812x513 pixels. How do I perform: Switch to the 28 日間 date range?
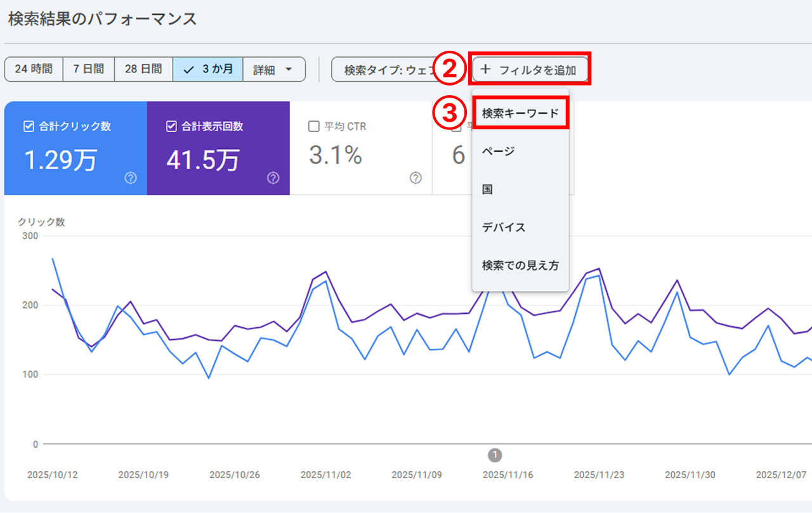143,69
